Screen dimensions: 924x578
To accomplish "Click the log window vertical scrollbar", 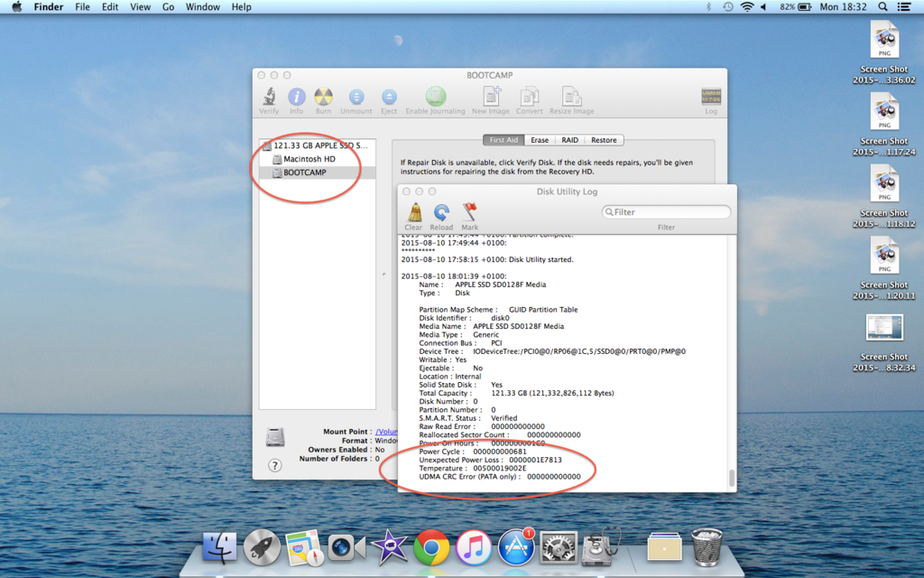I will (x=731, y=478).
